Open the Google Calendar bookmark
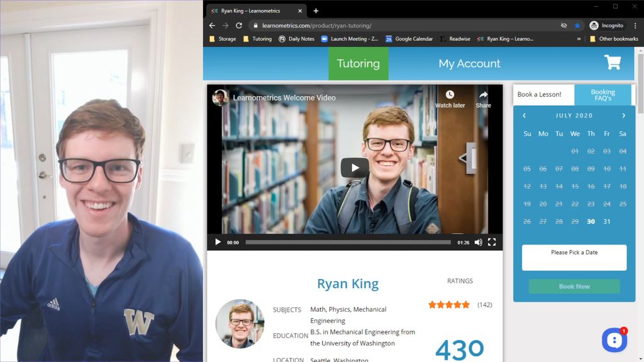 409,39
